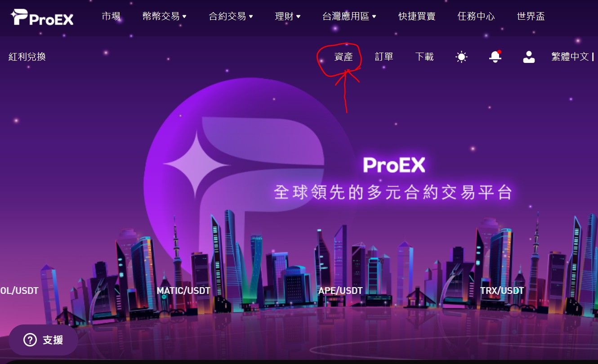Go to 任務中心 page

click(476, 17)
